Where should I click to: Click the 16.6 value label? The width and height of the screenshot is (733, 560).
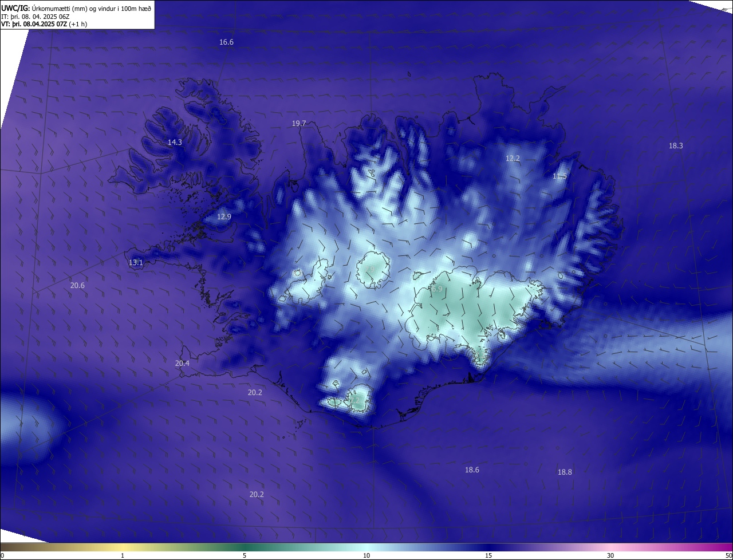[x=227, y=42]
